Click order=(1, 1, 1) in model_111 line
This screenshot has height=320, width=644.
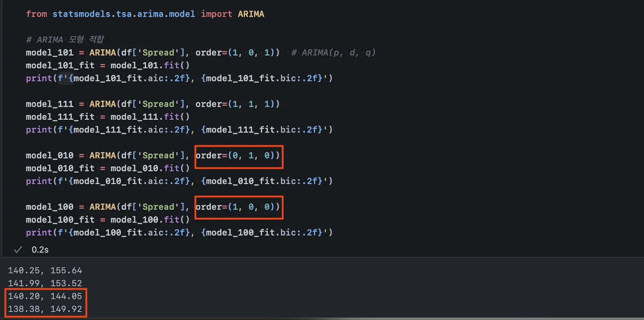click(237, 104)
